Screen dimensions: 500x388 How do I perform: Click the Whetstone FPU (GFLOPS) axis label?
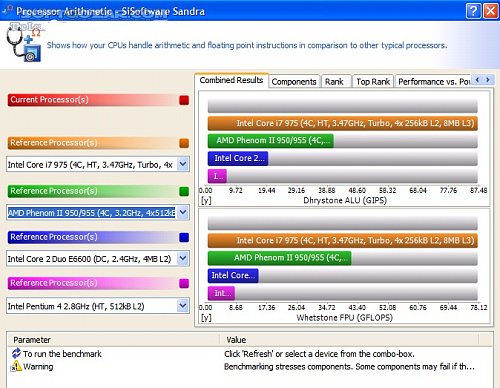click(x=345, y=318)
